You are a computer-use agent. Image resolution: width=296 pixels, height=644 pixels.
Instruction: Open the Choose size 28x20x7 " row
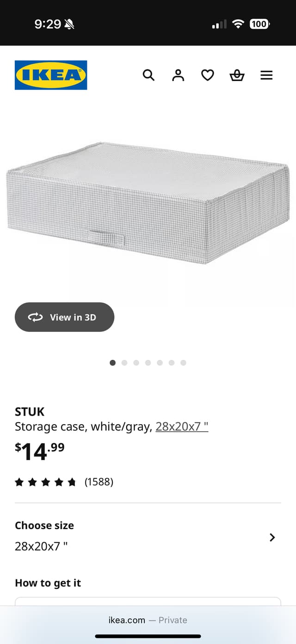(148, 536)
